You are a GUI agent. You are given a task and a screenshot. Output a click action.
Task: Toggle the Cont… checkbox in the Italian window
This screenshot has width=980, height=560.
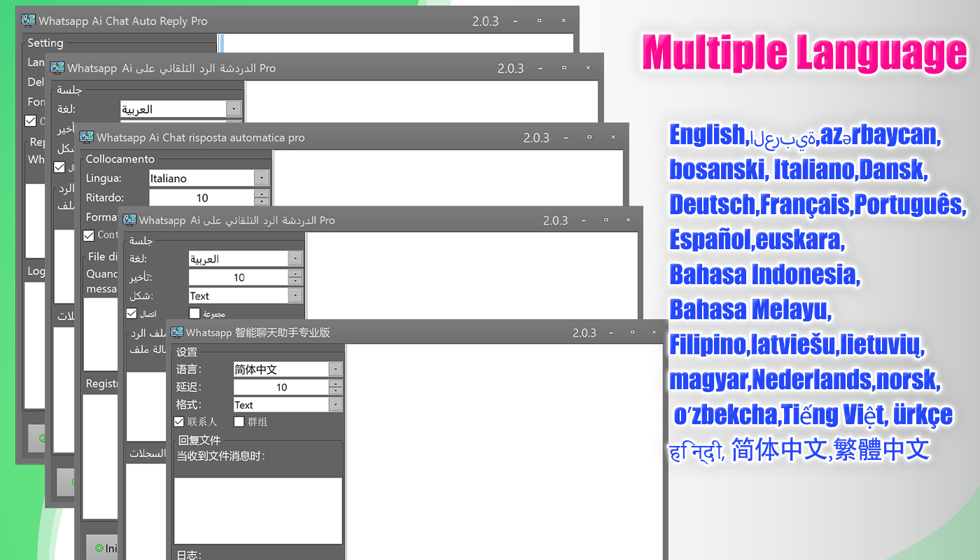(89, 235)
